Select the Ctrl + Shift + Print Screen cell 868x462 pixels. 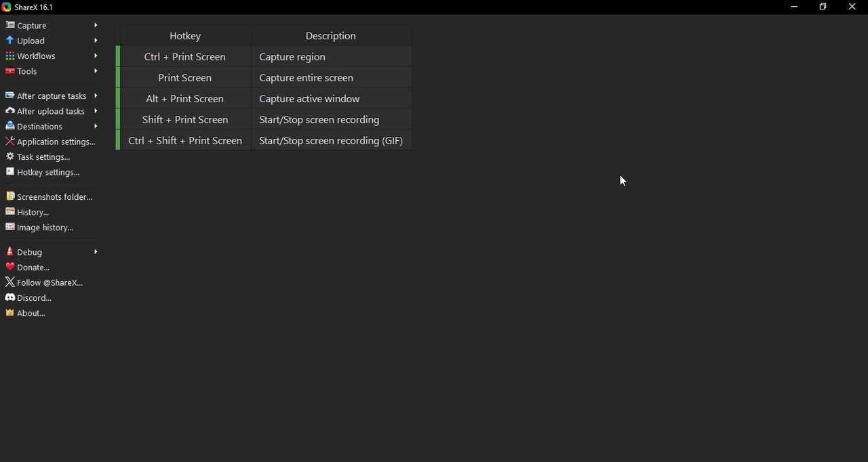pos(184,140)
